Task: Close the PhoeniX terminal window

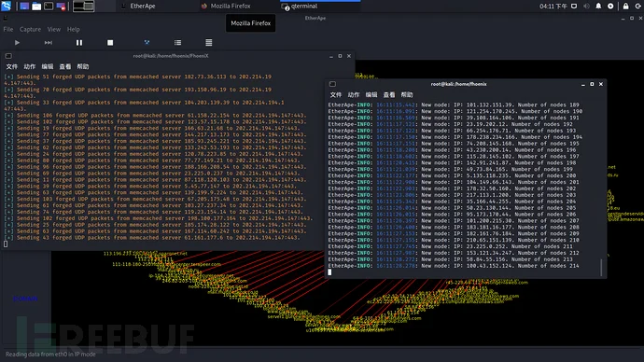Action: coord(349,56)
